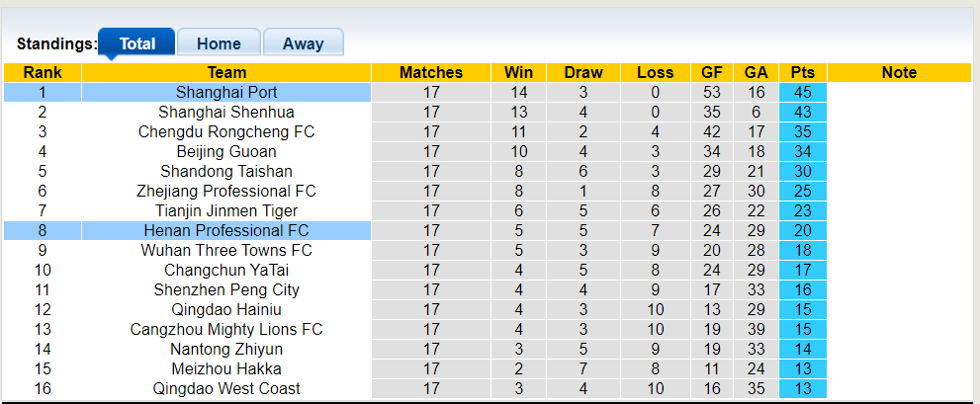Image resolution: width=980 pixels, height=404 pixels.
Task: Click the Shanghai Port team name
Action: tap(226, 92)
